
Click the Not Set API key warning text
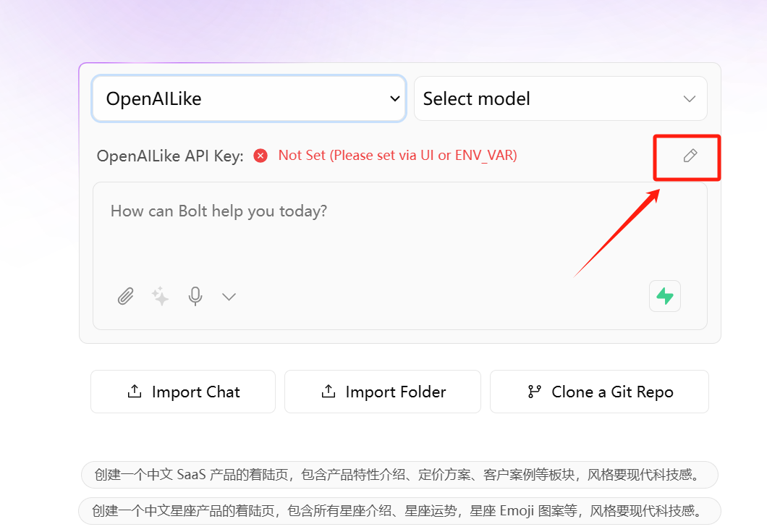[398, 155]
